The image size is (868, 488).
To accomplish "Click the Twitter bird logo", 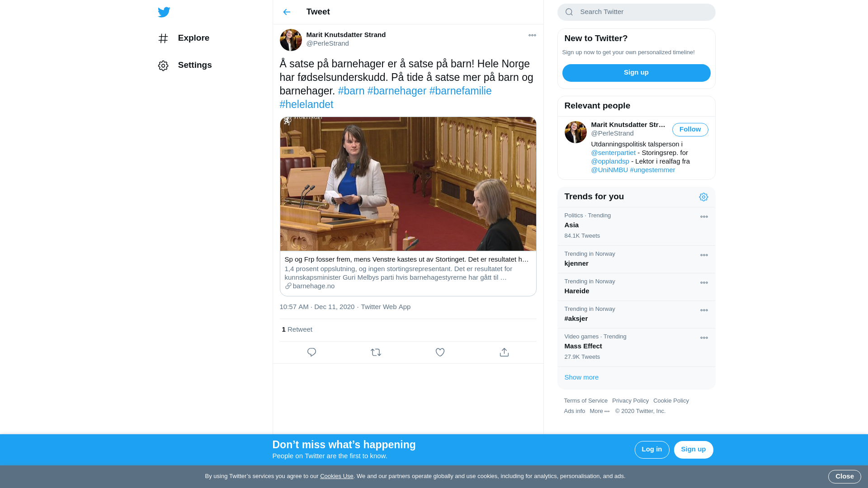I will coord(164,12).
